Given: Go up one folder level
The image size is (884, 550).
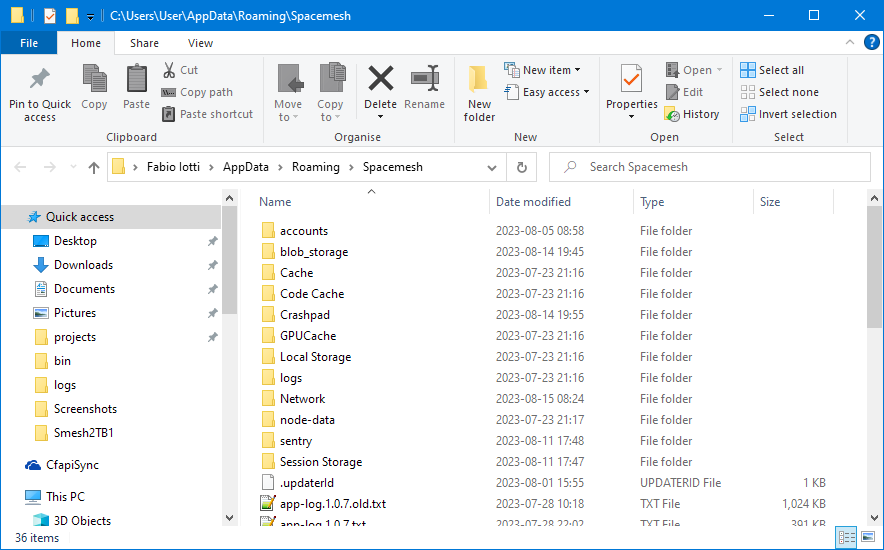Looking at the screenshot, I should point(94,167).
